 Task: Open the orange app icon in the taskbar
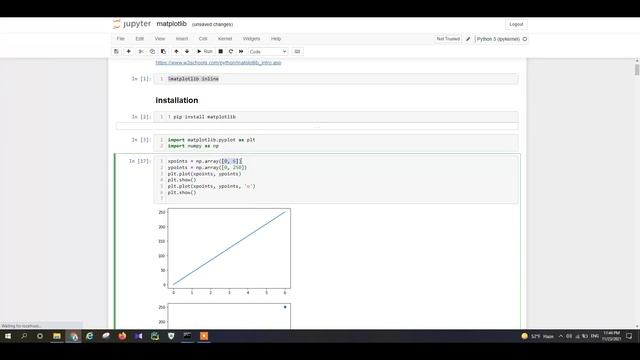click(x=204, y=336)
